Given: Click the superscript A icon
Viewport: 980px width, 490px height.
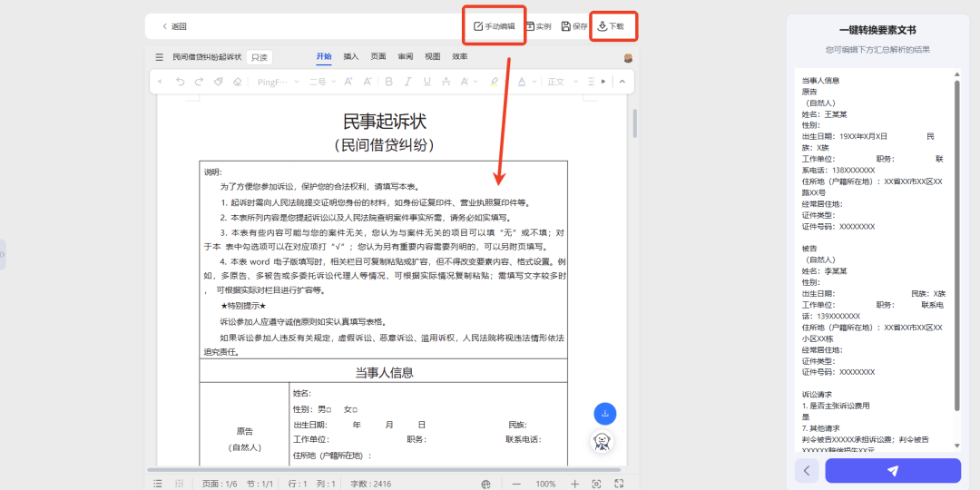Looking at the screenshot, I should [x=465, y=82].
